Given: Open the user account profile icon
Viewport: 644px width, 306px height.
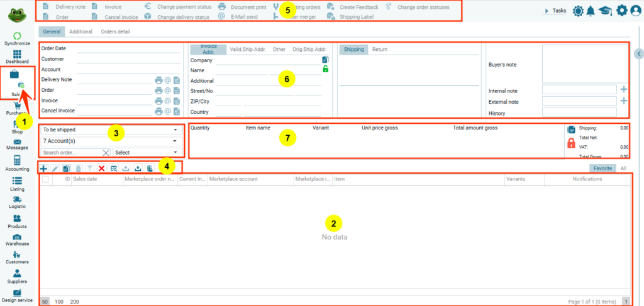Looking at the screenshot, I should (635, 11).
